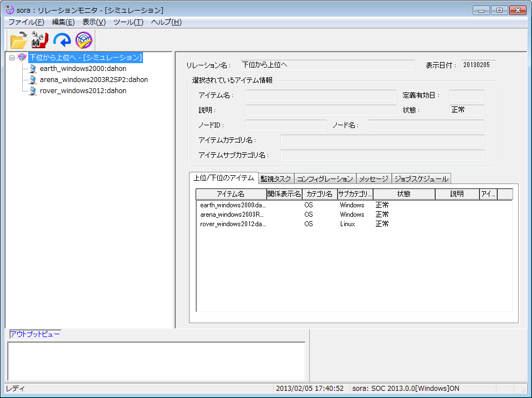Click OS category in the earth row

point(309,205)
